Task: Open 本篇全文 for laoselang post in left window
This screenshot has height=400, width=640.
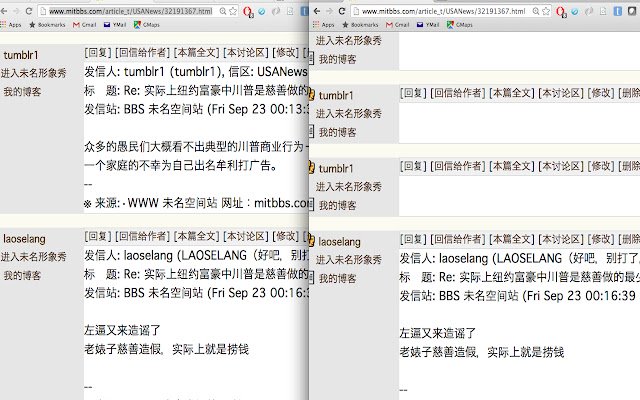Action: coord(197,236)
